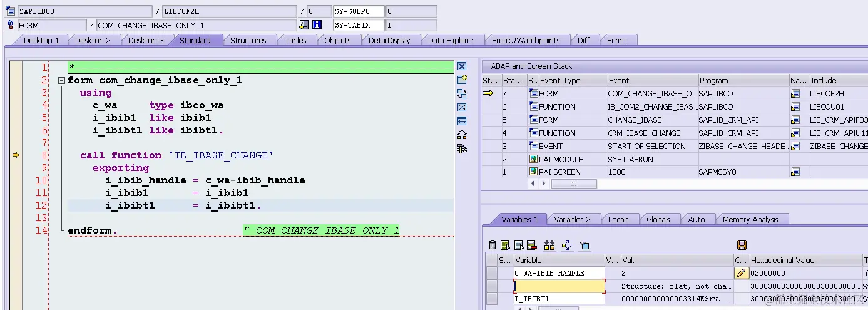The width and height of the screenshot is (868, 310).
Task: Click the SY-SUBRC field in the header
Action: [359, 11]
